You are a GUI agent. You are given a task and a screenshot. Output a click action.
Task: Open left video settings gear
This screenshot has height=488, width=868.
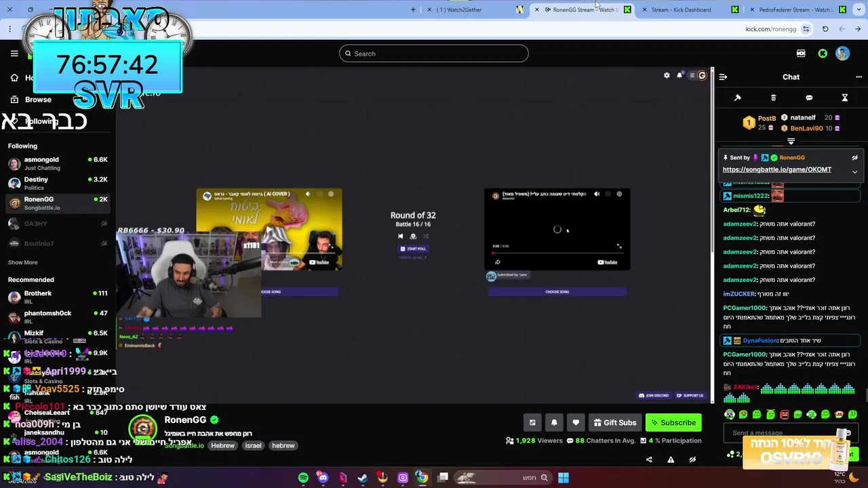point(331,194)
